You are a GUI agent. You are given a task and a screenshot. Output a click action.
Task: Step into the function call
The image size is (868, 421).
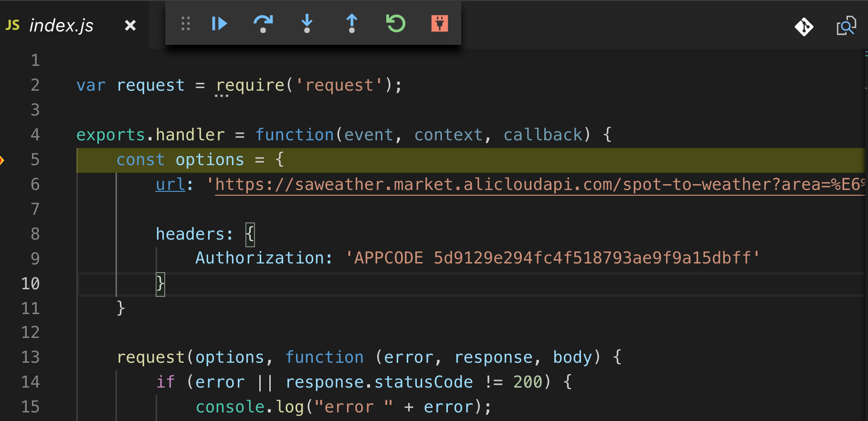coord(307,23)
